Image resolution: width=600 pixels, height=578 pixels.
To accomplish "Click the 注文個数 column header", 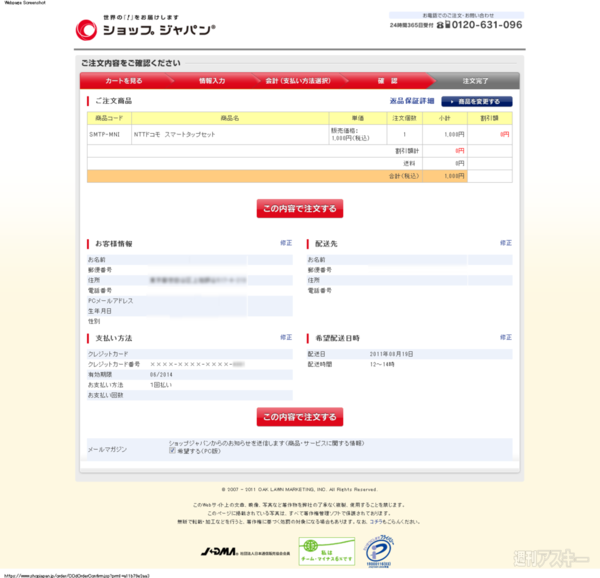I will click(x=404, y=118).
